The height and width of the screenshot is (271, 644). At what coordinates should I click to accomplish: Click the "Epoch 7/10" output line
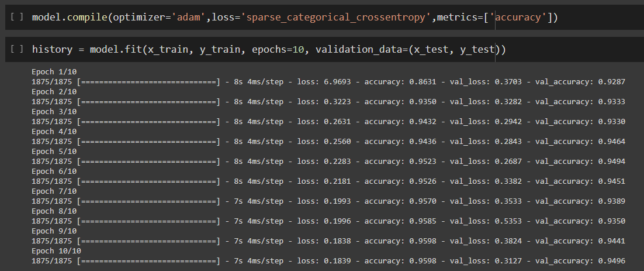click(x=54, y=191)
